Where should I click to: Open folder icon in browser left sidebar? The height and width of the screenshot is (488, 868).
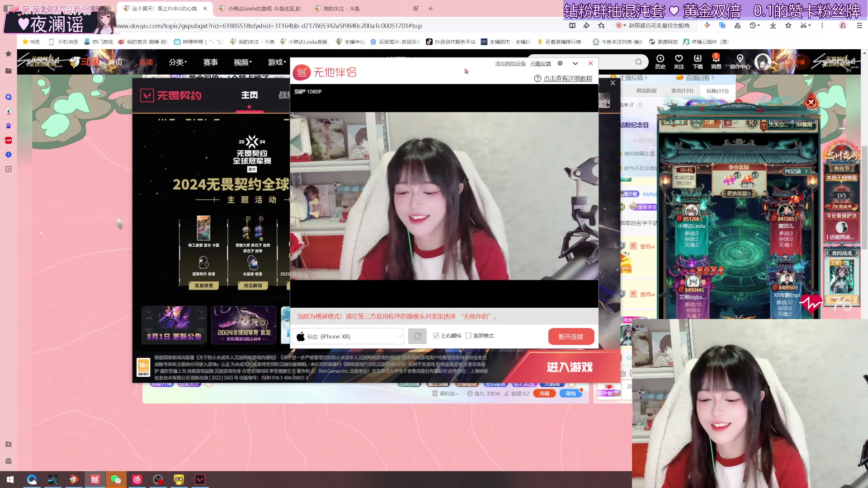point(8,71)
